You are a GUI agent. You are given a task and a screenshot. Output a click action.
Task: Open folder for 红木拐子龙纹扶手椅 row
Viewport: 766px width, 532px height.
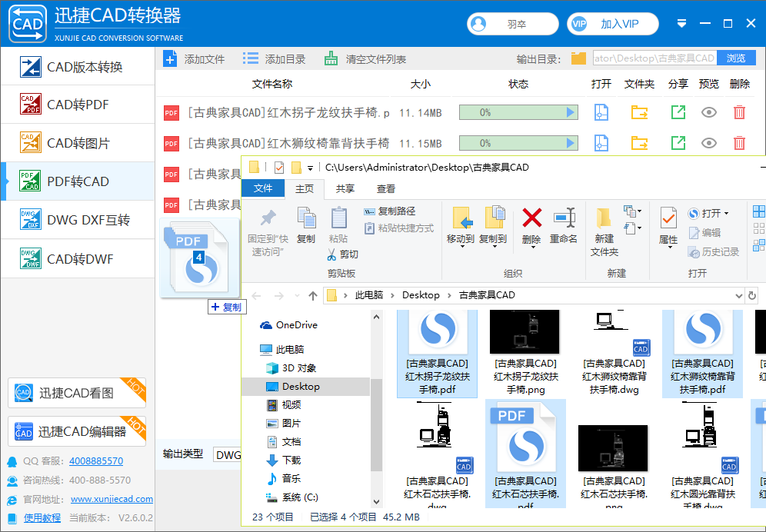pos(639,113)
